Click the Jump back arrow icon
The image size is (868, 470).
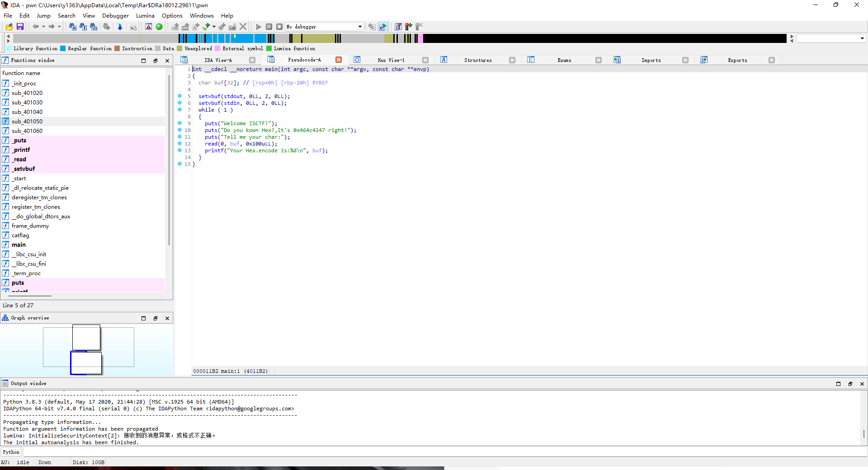(x=36, y=27)
